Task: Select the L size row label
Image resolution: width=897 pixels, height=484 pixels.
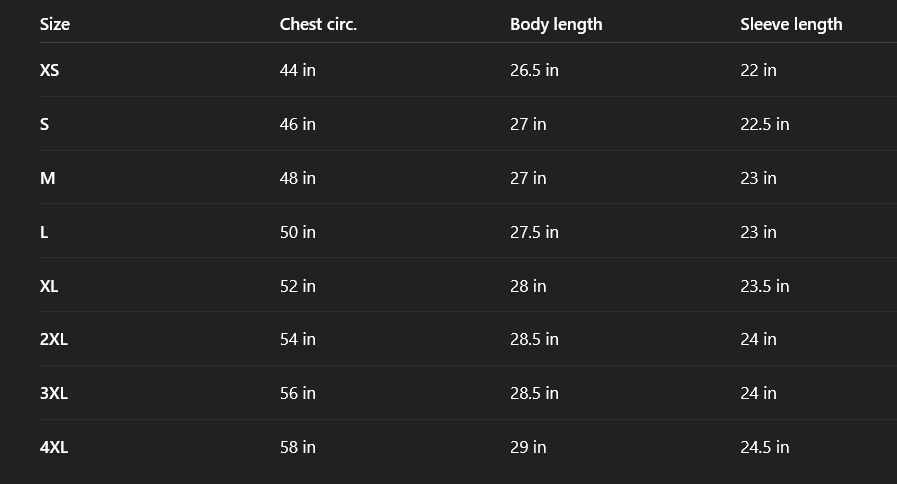Action: 44,232
